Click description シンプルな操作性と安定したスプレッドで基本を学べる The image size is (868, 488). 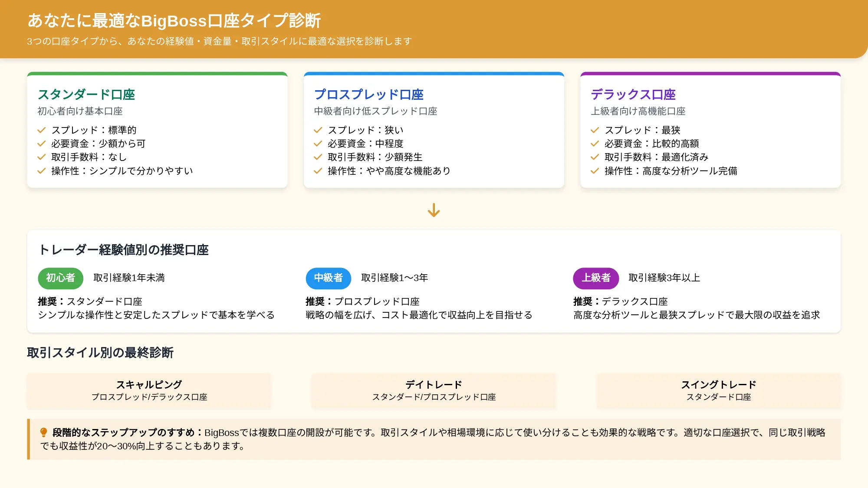pyautogui.click(x=156, y=315)
